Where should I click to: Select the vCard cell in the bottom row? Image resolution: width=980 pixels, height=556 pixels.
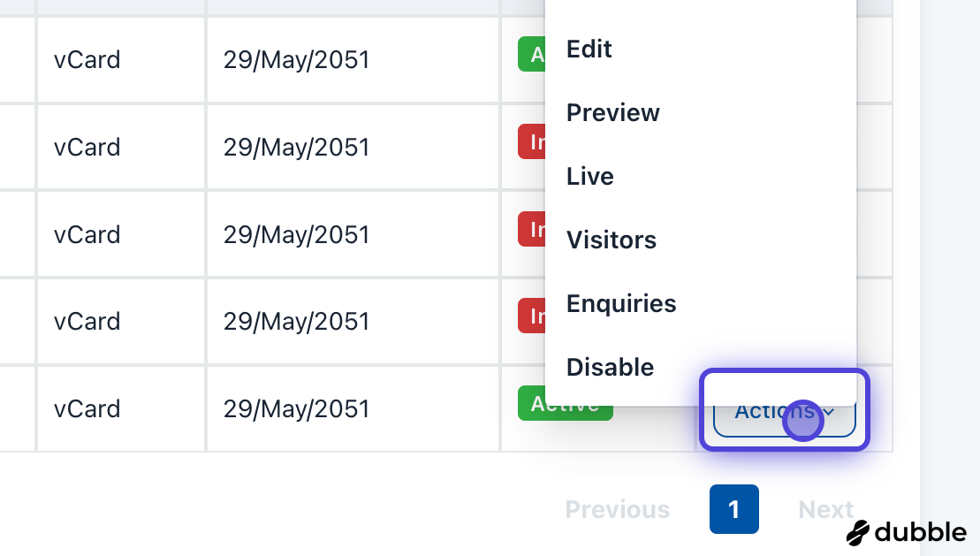pyautogui.click(x=87, y=409)
